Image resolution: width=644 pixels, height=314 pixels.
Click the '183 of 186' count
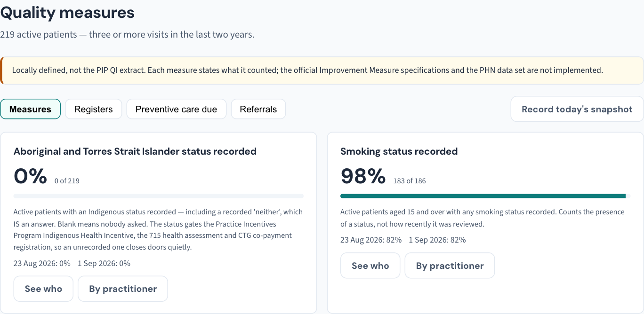tap(410, 181)
